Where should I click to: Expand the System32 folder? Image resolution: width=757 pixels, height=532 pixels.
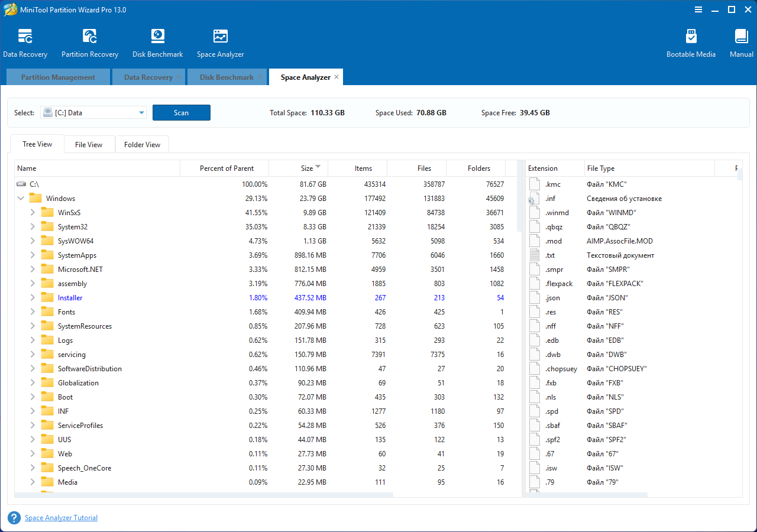[33, 227]
